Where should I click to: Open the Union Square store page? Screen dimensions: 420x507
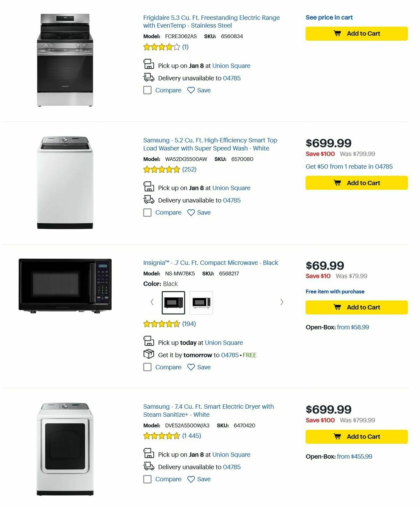coord(231,65)
